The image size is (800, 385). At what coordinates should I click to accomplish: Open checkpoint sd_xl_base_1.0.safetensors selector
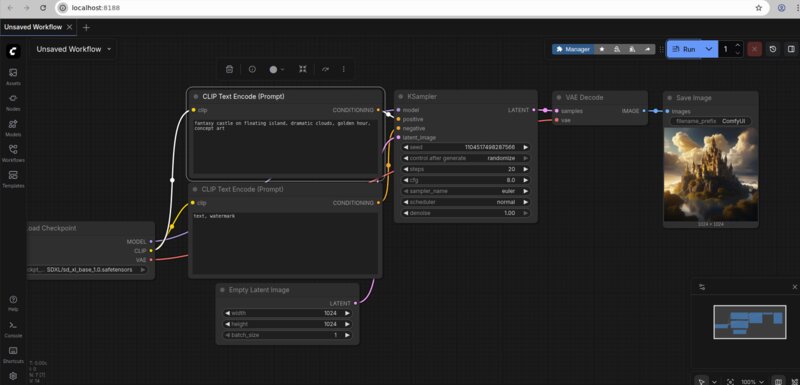pyautogui.click(x=88, y=270)
